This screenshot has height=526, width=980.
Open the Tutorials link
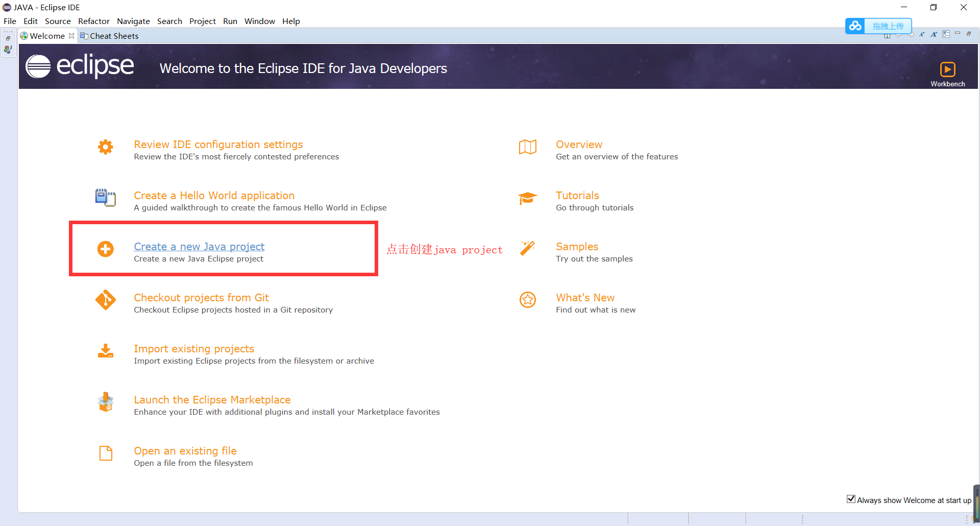point(577,196)
